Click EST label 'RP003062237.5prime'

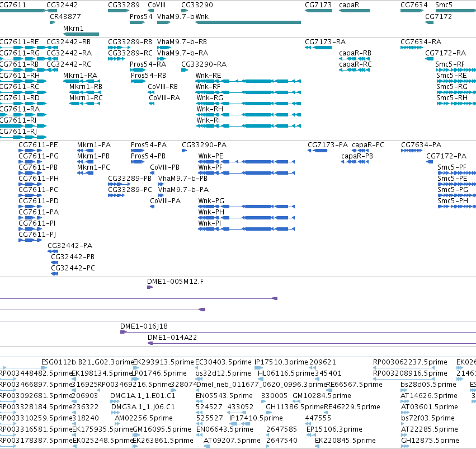(x=410, y=362)
